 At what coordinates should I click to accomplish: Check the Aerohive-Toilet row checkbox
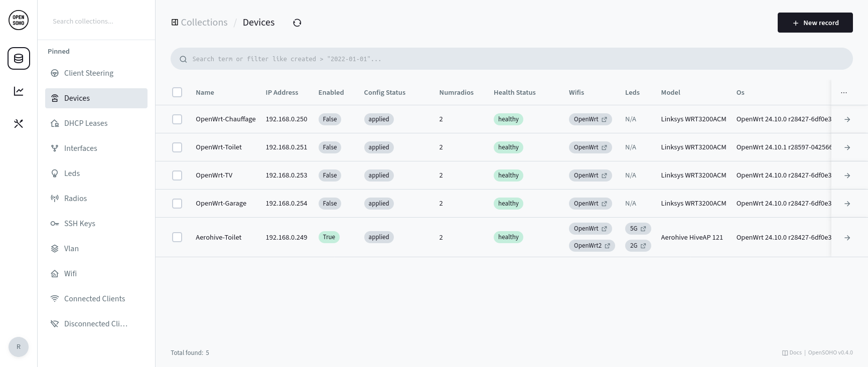coord(177,237)
